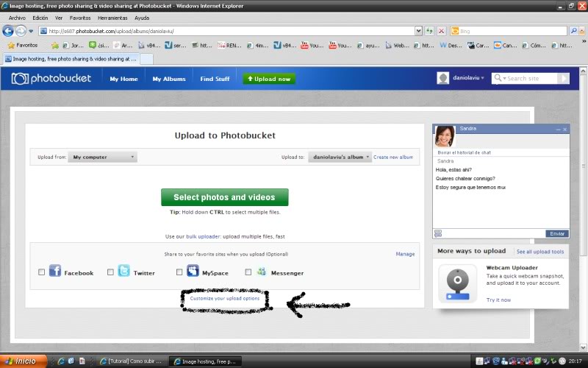588x368 pixels.
Task: Click Enviar button in Sandra chat
Action: (x=557, y=233)
